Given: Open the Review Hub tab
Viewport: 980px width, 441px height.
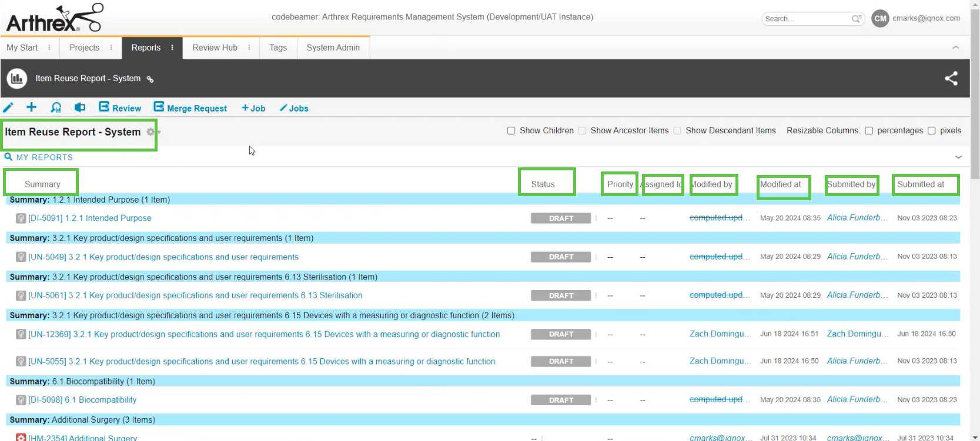Looking at the screenshot, I should 215,48.
